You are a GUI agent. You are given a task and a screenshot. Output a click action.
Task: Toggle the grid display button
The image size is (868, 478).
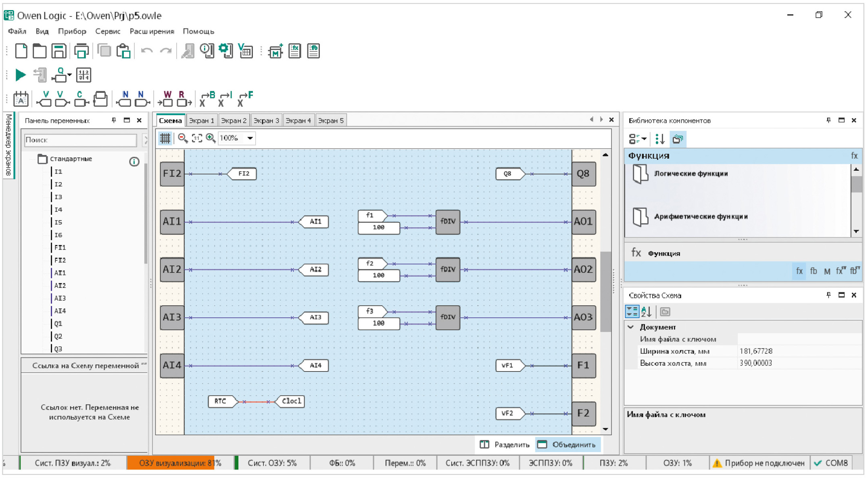point(165,138)
